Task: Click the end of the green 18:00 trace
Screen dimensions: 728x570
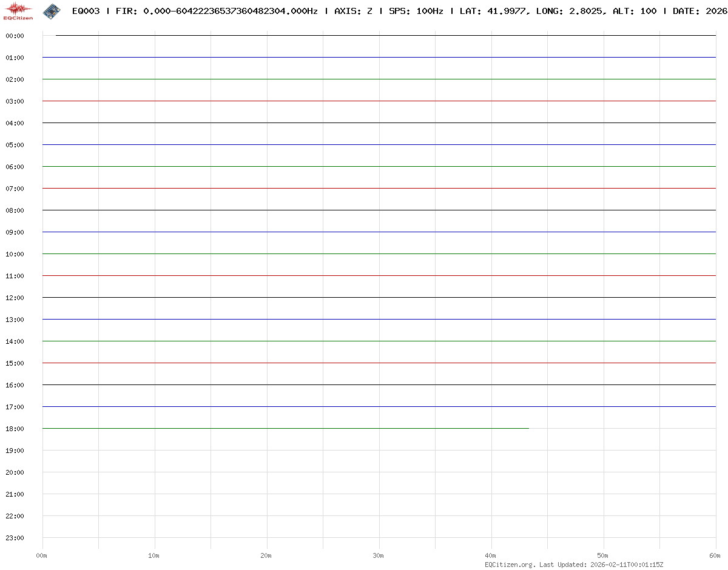Action: click(528, 428)
